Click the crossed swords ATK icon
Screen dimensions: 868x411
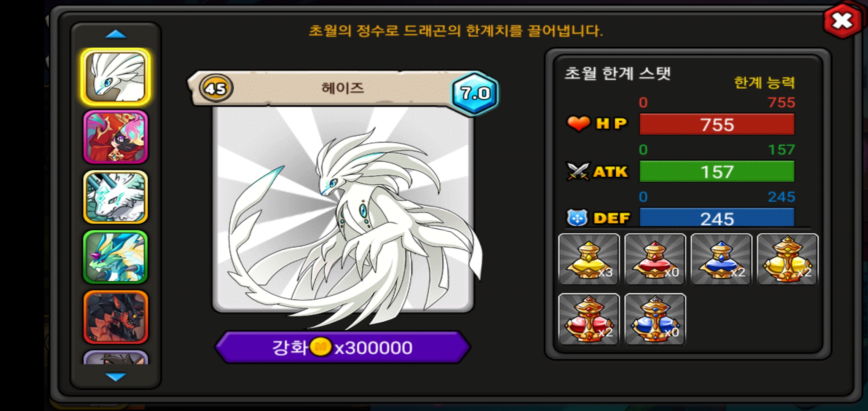point(578,172)
